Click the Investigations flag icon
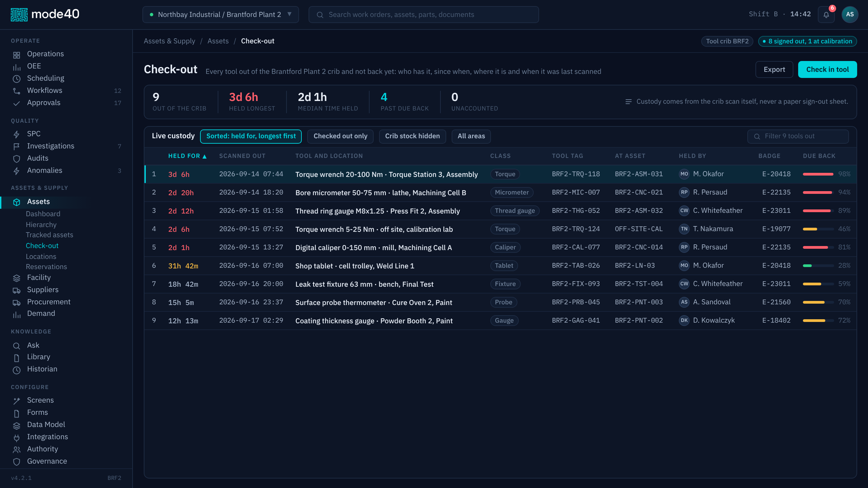The width and height of the screenshot is (868, 488). point(17,147)
